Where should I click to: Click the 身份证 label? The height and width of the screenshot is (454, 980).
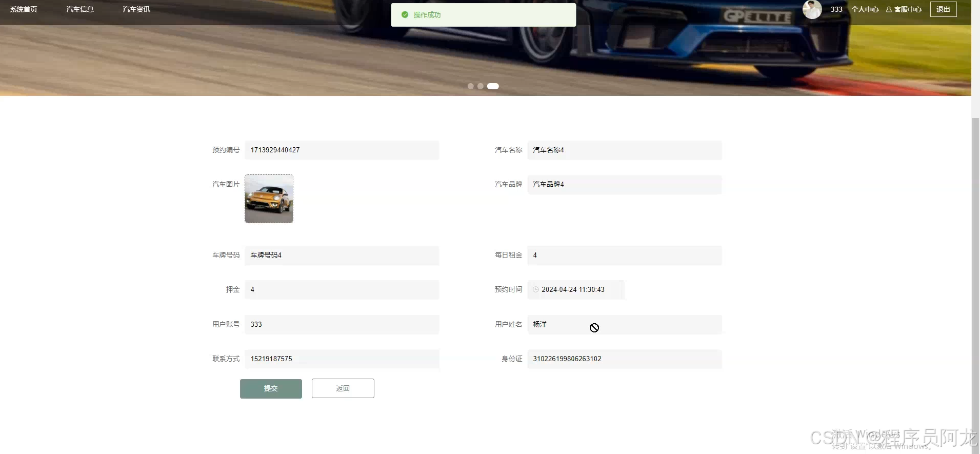coord(512,359)
